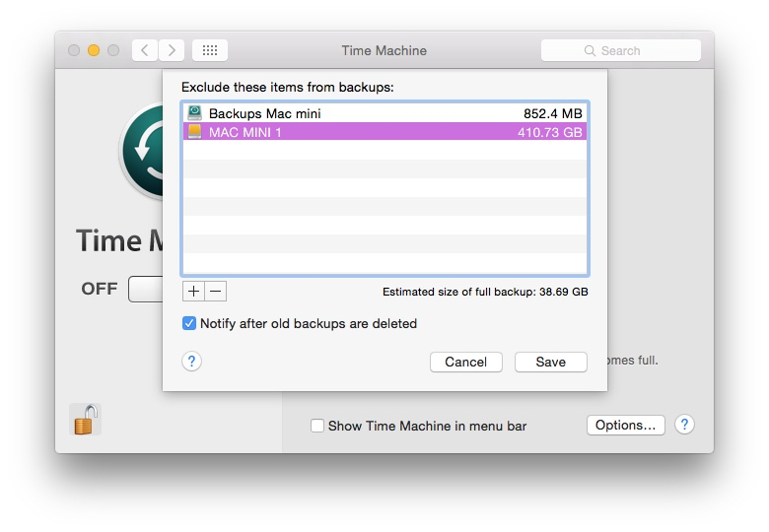Click Exclude these items from backups label
Screen dimensions: 769x532
click(288, 88)
